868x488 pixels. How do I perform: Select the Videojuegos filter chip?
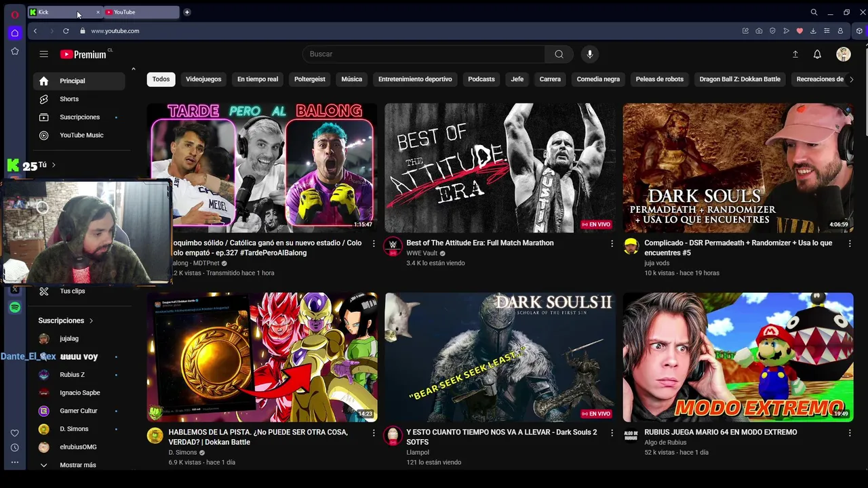[x=203, y=79]
